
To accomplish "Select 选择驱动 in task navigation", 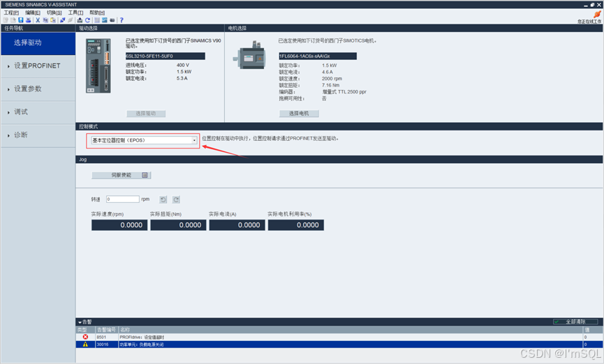I will (38, 43).
